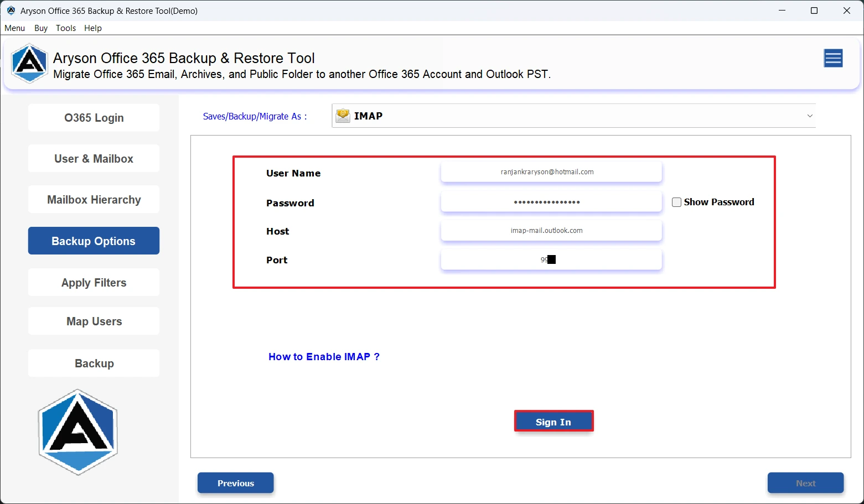Switch to the Map Users step
Screen dimensions: 864x504
[94, 321]
